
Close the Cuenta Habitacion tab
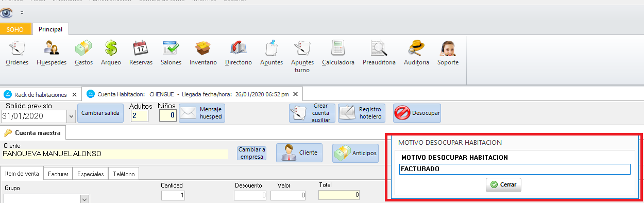click(295, 94)
